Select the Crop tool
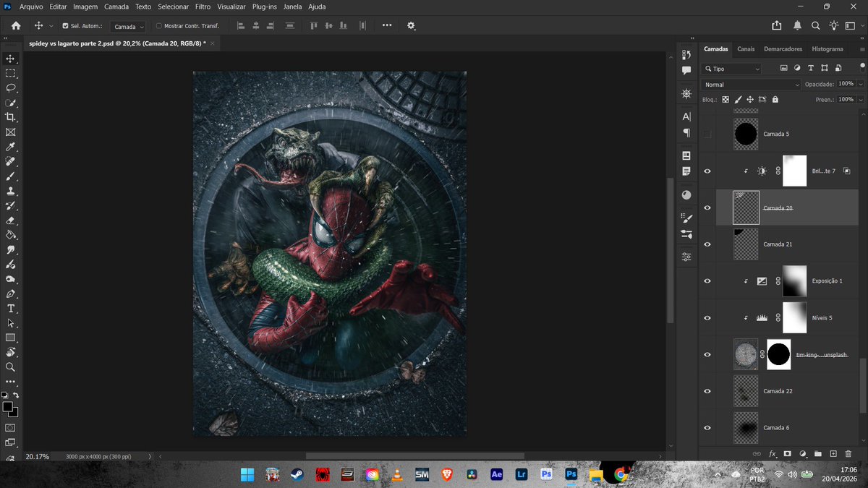Viewport: 868px width, 488px height. coord(10,117)
